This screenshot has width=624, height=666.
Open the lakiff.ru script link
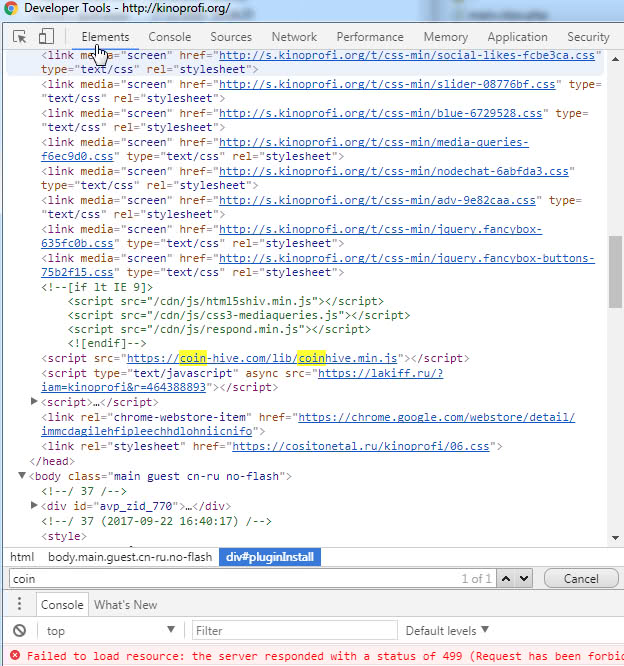381,373
